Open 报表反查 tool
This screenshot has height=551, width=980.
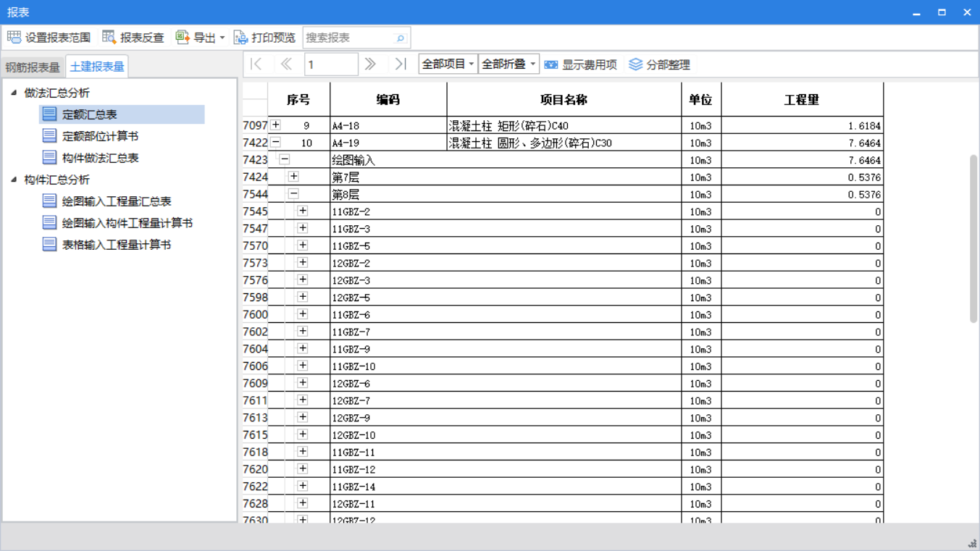(133, 37)
